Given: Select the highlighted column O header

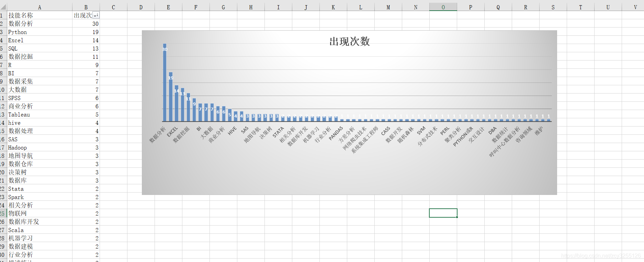Looking at the screenshot, I should click(443, 7).
